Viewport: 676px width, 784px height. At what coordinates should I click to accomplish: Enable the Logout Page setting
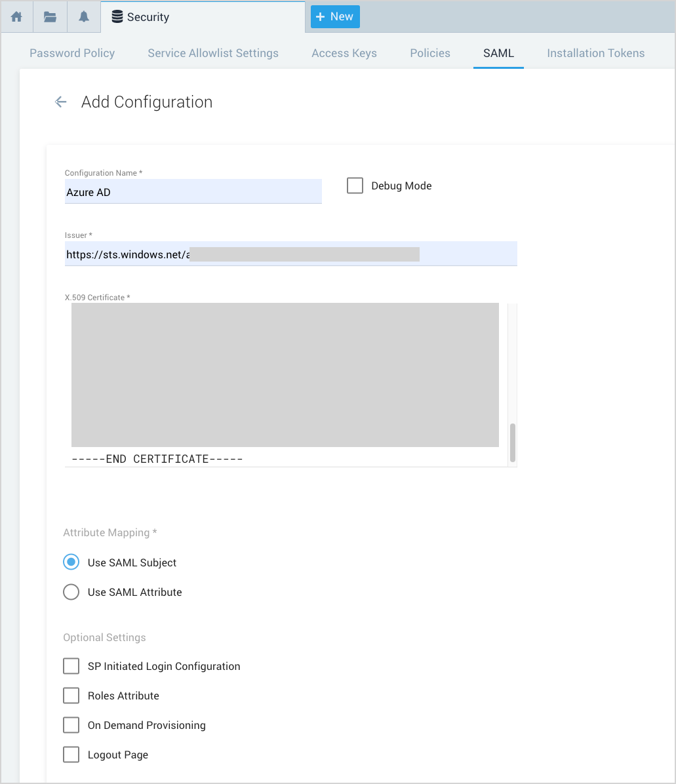[71, 754]
